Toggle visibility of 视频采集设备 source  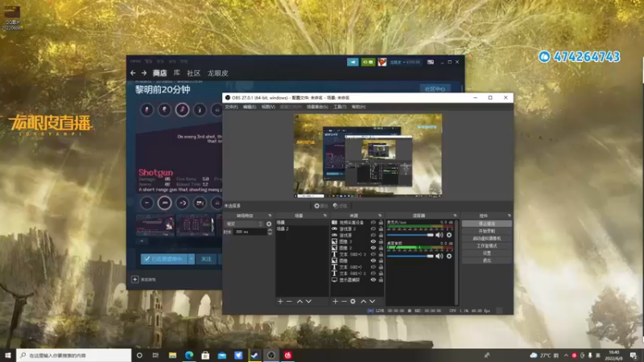tap(373, 223)
